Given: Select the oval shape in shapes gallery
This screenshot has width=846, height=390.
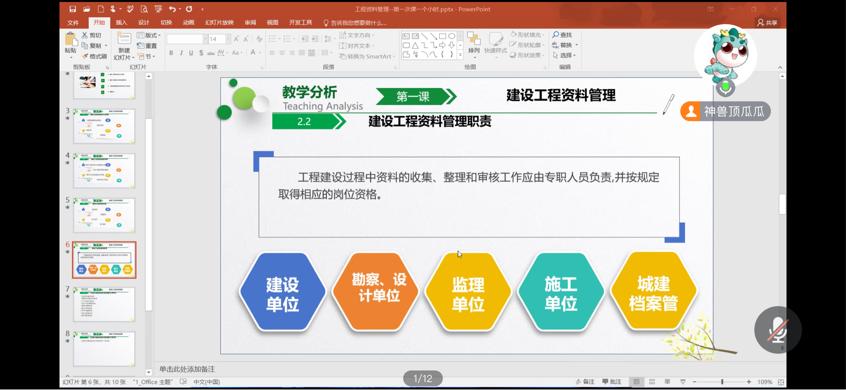Looking at the screenshot, I should pos(452,36).
